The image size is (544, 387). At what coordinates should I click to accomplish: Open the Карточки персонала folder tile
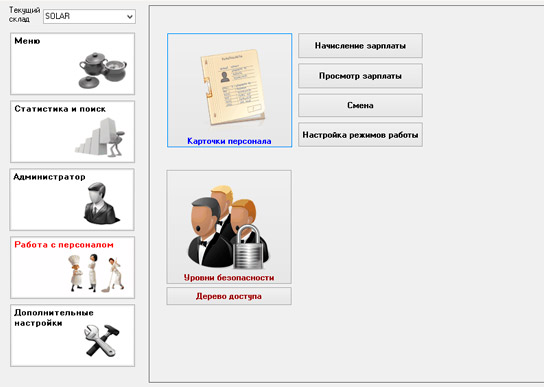[x=229, y=90]
